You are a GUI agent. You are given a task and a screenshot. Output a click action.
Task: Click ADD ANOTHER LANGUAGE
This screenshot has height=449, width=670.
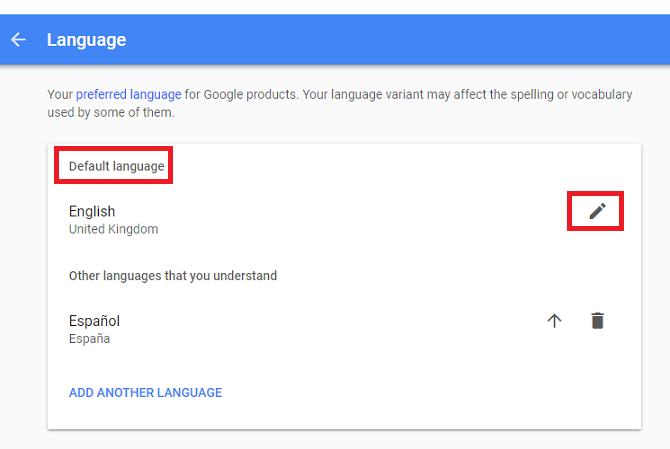tap(145, 393)
